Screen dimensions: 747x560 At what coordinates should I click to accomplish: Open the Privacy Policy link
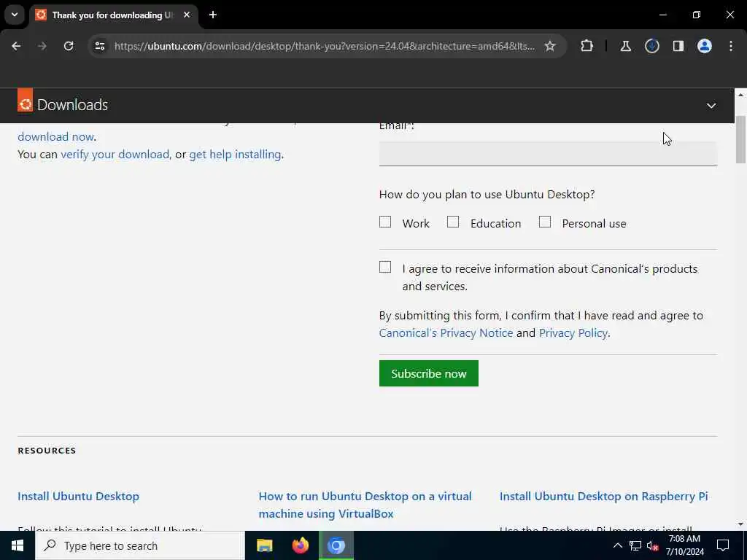tap(573, 332)
